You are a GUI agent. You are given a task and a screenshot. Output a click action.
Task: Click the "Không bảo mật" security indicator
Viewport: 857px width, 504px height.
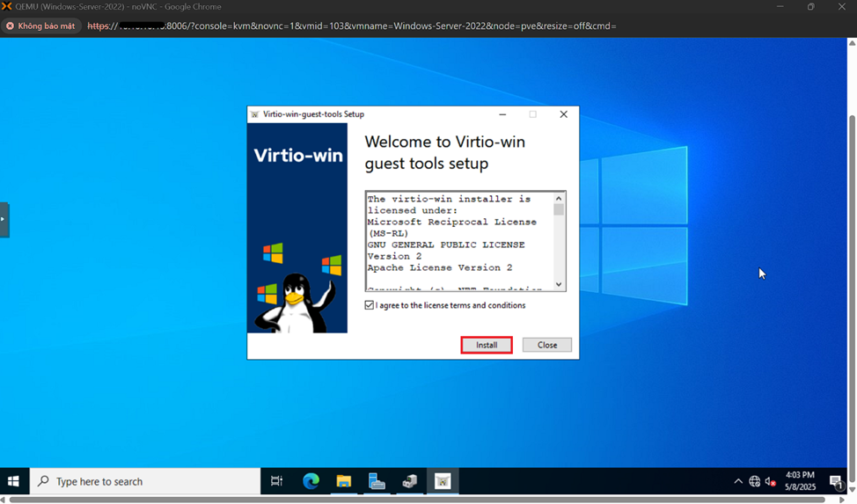(40, 26)
